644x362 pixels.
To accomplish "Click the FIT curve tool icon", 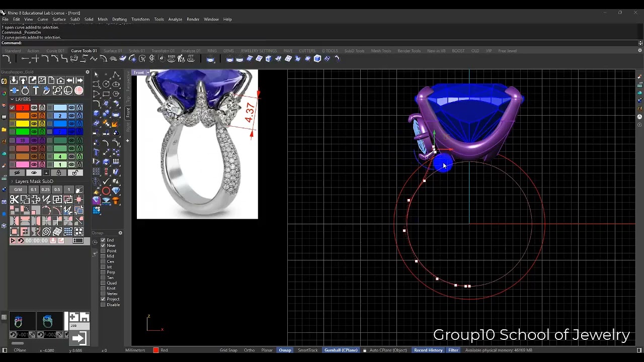I will coord(191,58).
